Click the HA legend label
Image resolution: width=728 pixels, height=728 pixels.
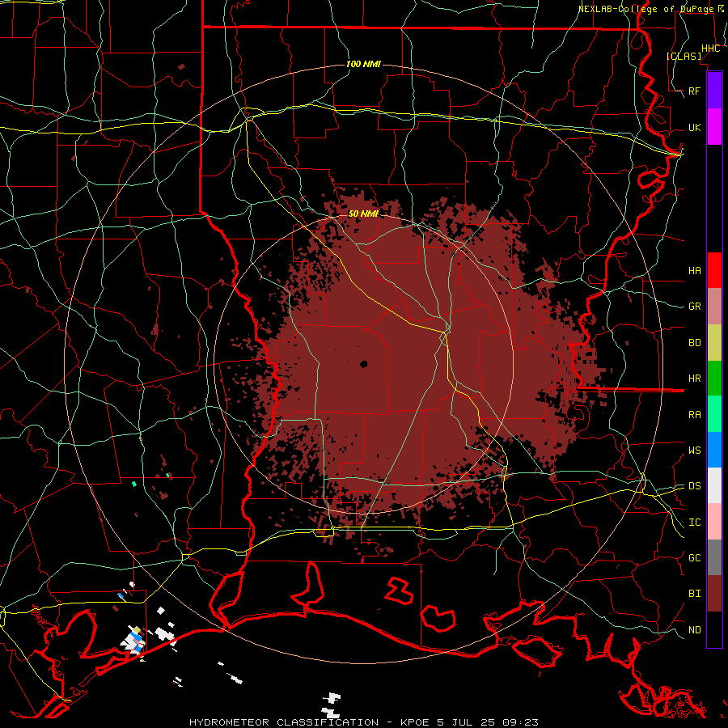pyautogui.click(x=694, y=271)
